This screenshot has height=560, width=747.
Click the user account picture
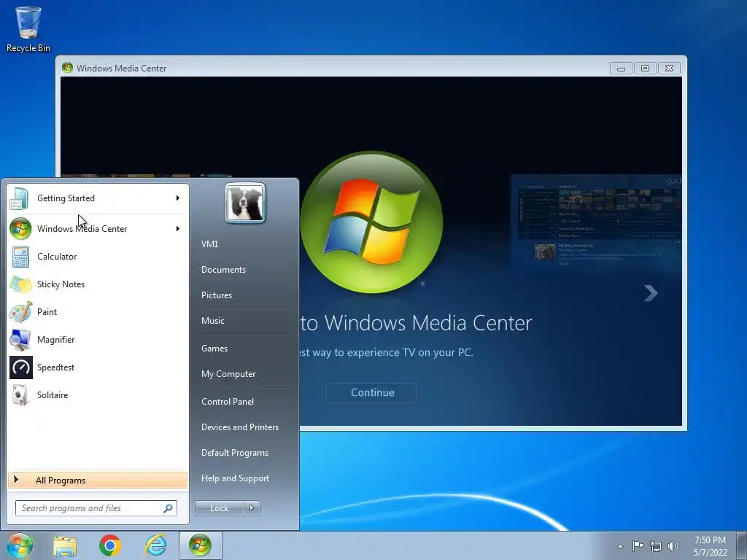[245, 203]
